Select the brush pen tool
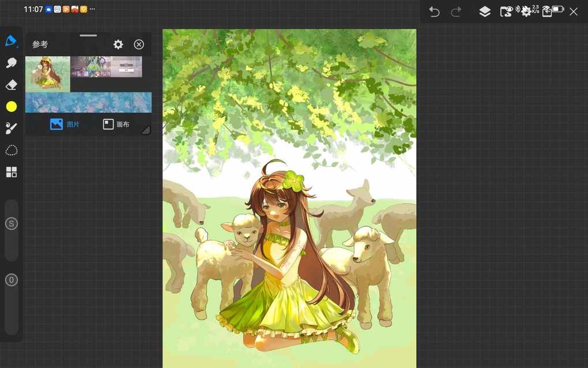Image resolution: width=588 pixels, height=368 pixels. [11, 41]
